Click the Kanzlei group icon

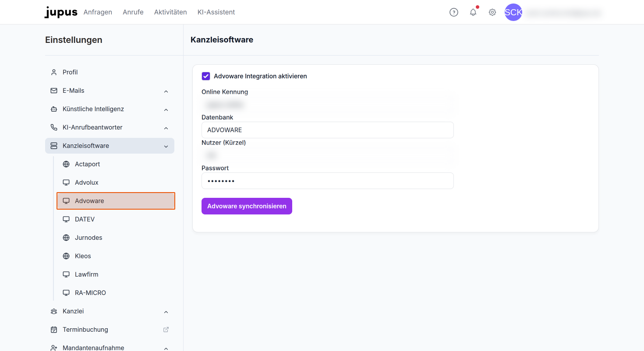(x=54, y=311)
